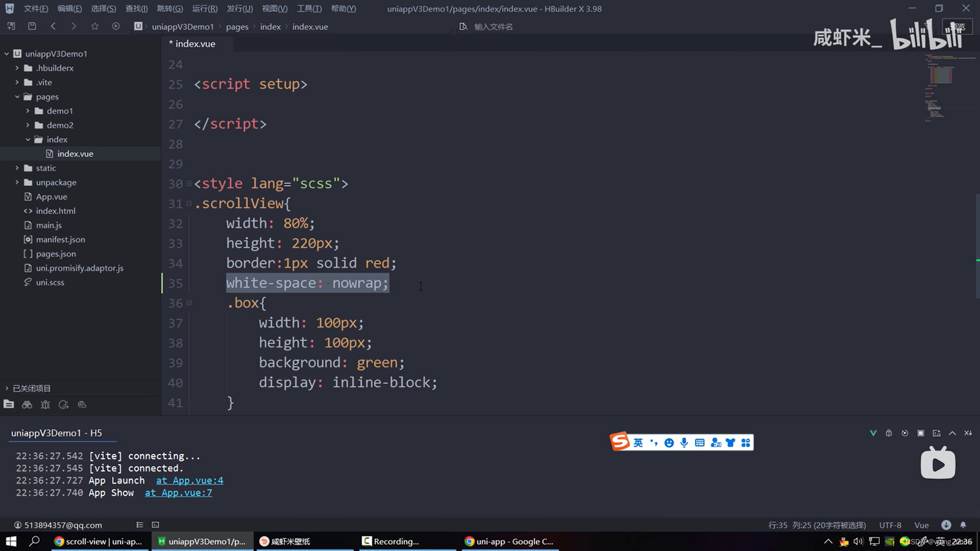Click the file search icon

[463, 27]
